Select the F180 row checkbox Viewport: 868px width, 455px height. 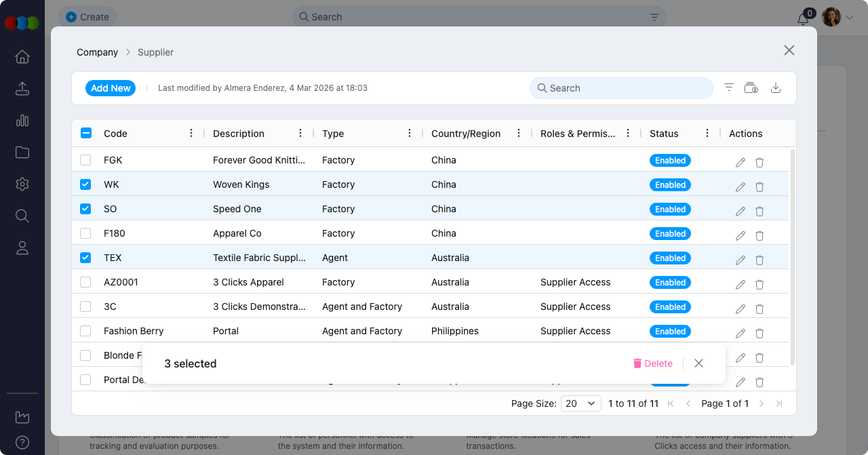(85, 233)
